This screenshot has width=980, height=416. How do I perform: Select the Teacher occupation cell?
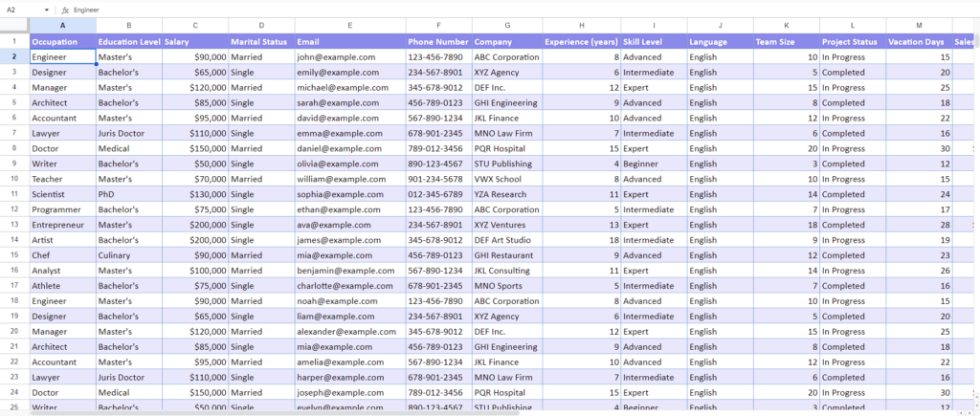(x=62, y=179)
